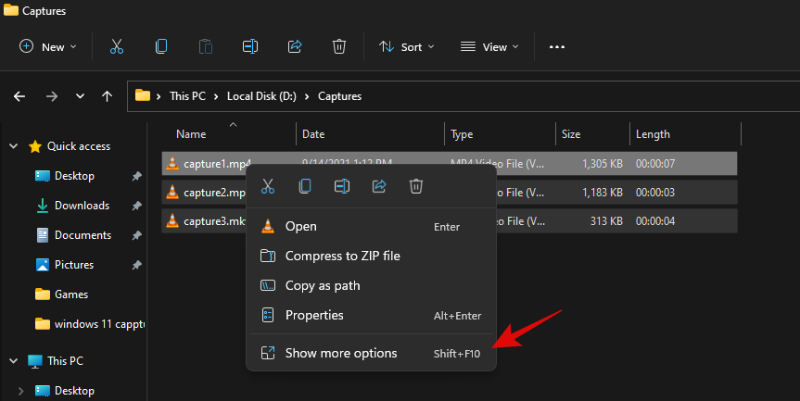
Task: Click the Share icon in context menu
Action: point(380,186)
